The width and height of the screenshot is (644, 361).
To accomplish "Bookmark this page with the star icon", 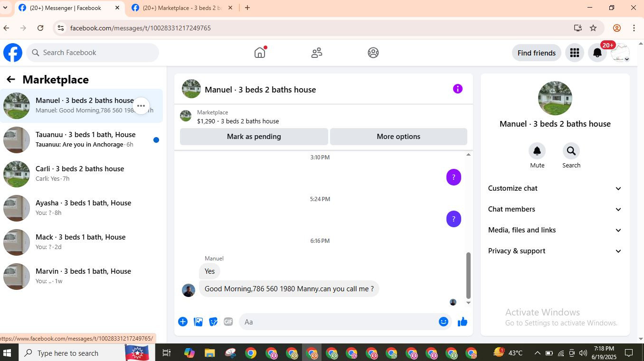I will coord(593,28).
